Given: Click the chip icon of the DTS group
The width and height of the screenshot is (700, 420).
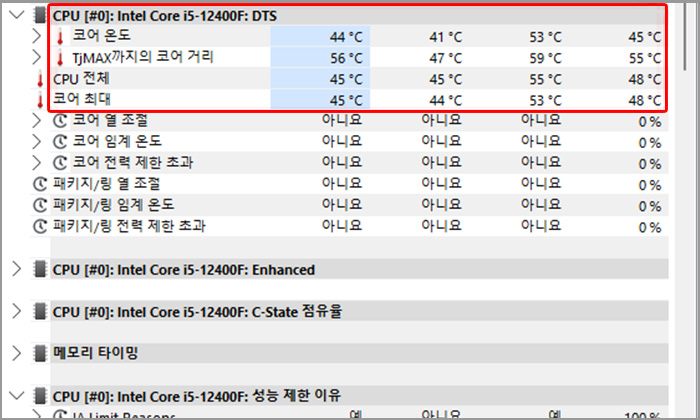Looking at the screenshot, I should coord(40,15).
